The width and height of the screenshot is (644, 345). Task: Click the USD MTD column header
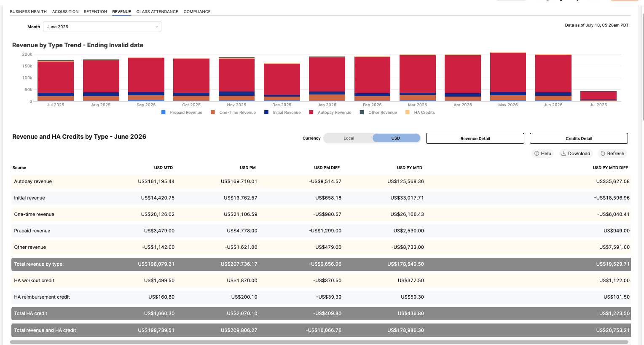coord(164,168)
